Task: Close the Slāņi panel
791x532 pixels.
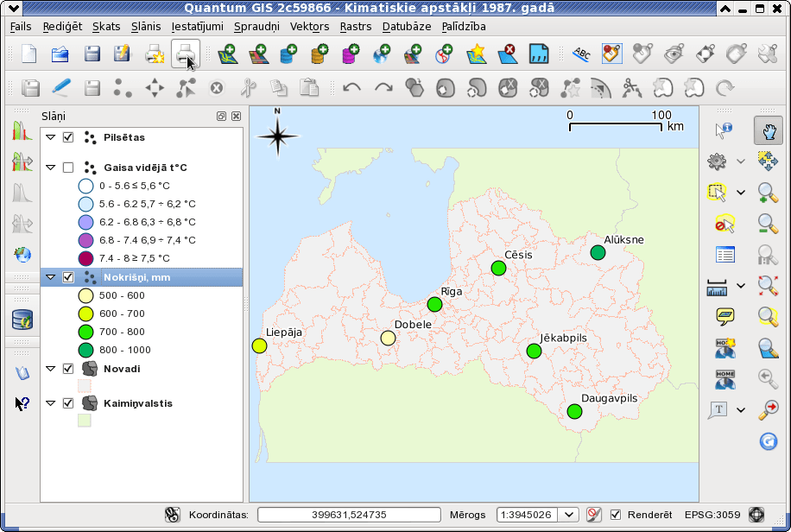Action: [x=236, y=116]
